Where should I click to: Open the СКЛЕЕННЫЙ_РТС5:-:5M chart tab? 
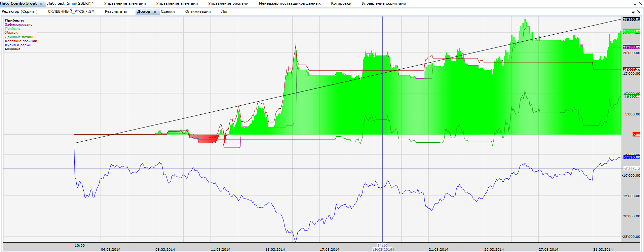click(71, 11)
